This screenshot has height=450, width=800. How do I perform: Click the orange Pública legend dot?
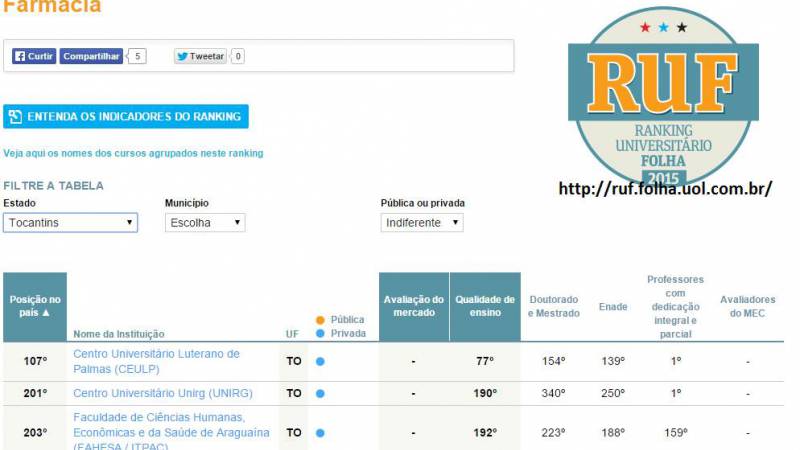pos(320,320)
